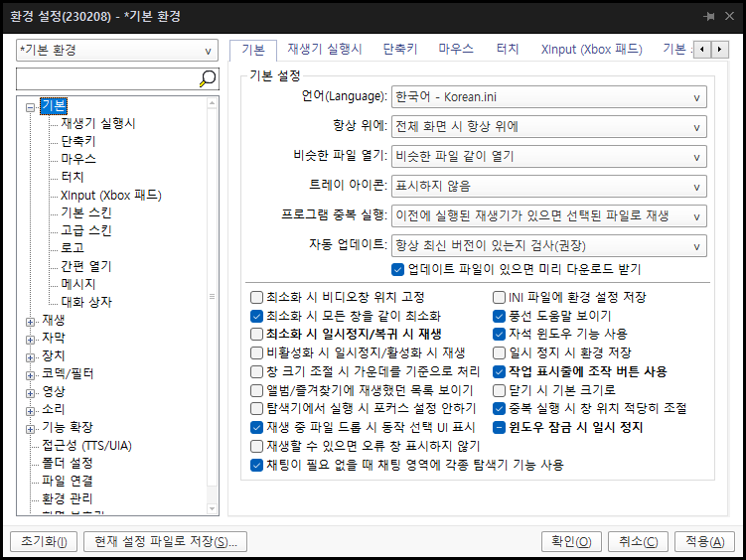Viewport: 746px width, 560px height.
Task: Expand the 소리 tree node
Action: pos(30,411)
